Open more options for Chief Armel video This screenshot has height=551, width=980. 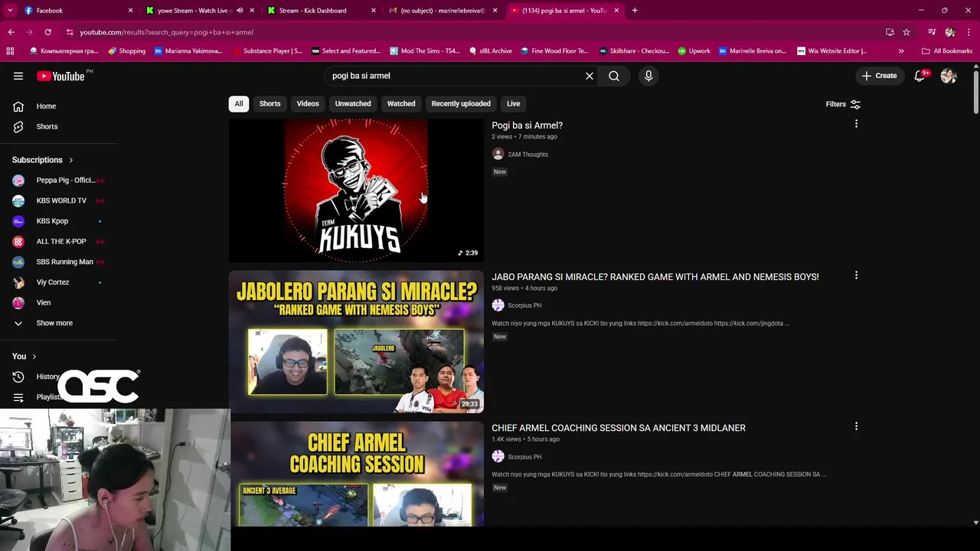click(856, 426)
